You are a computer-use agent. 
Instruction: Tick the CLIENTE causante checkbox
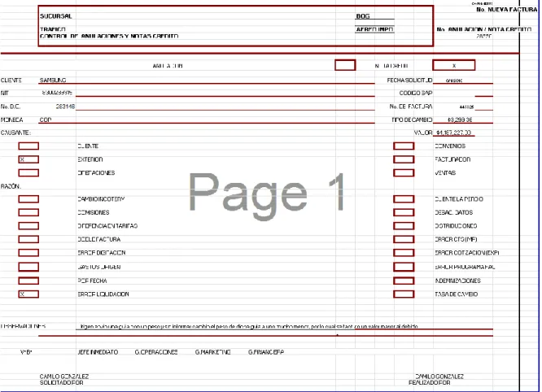pos(28,146)
